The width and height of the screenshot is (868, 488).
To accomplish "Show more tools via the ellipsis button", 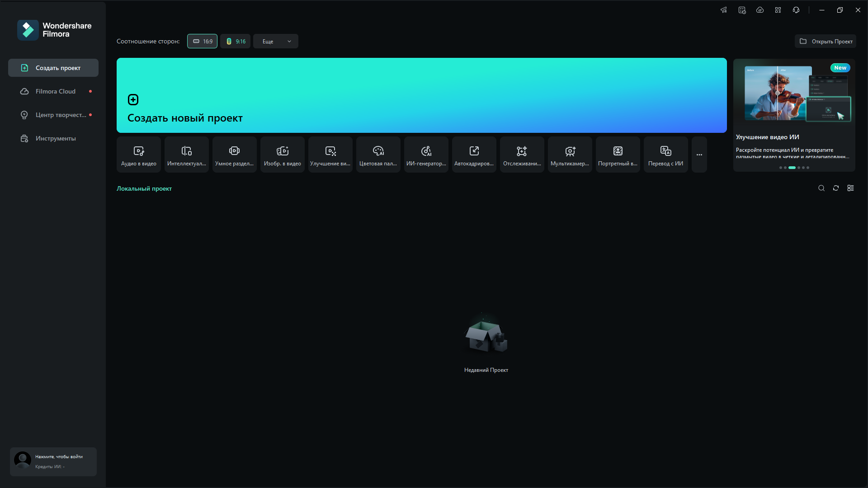I will click(699, 155).
